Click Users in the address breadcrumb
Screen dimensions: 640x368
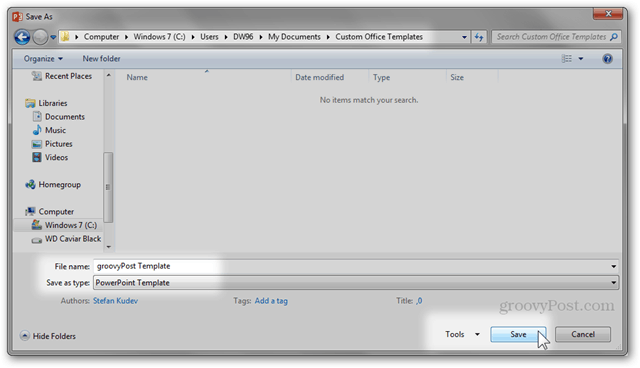point(209,37)
